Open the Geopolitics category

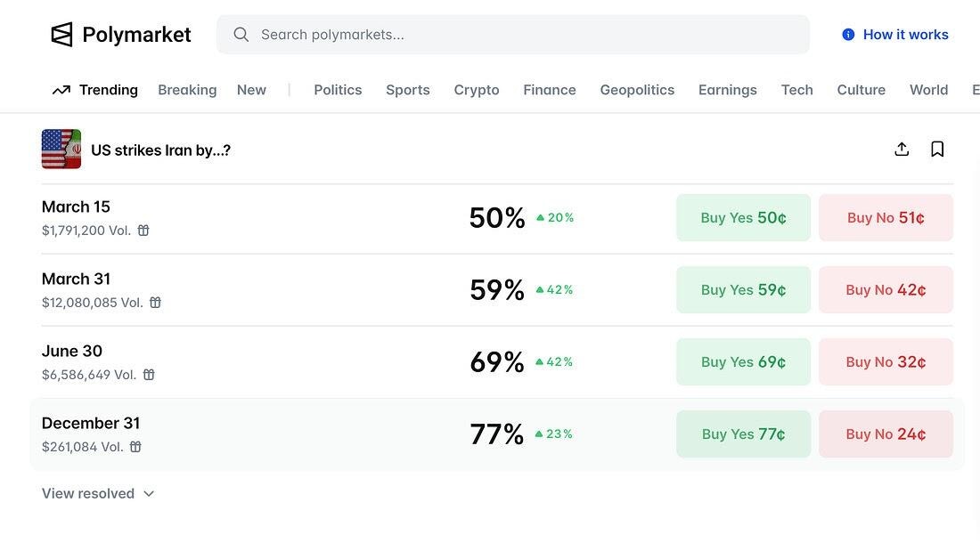[x=637, y=90]
